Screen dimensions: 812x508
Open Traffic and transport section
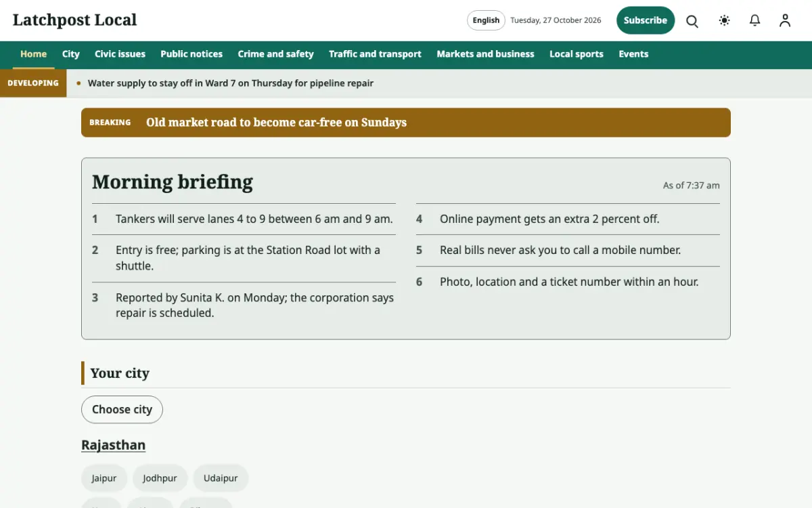(375, 54)
